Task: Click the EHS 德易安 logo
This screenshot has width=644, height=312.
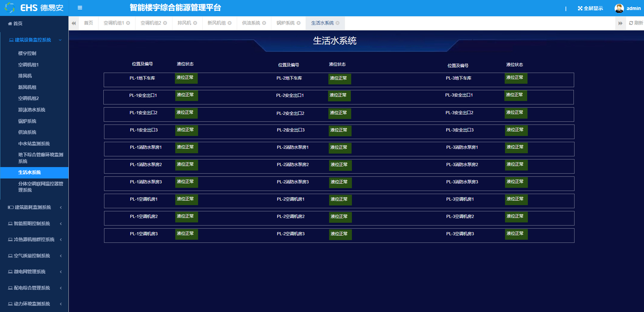Action: [34, 8]
